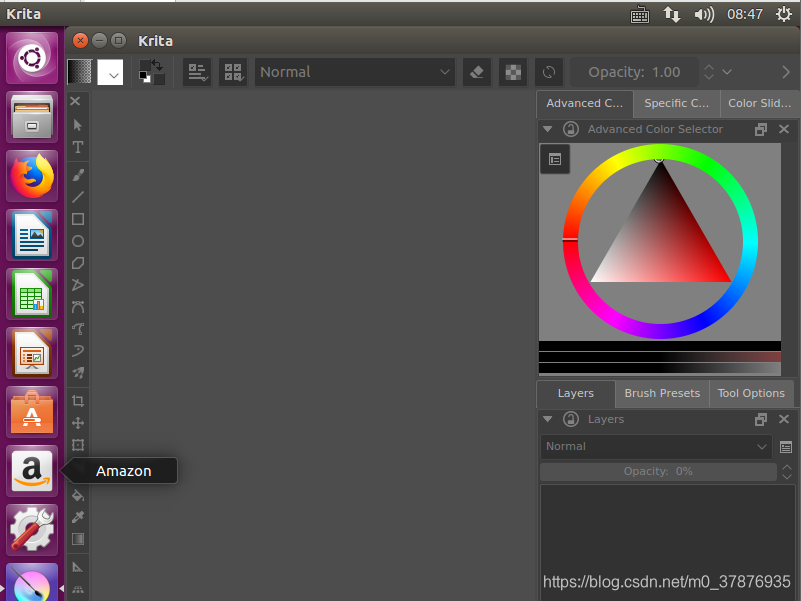Viewport: 801px width, 601px height.
Task: Open the Tool Options tab
Action: tap(751, 394)
